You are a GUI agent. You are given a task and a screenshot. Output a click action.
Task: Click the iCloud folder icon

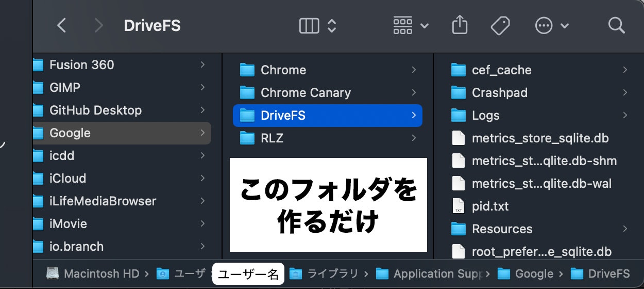(x=37, y=179)
